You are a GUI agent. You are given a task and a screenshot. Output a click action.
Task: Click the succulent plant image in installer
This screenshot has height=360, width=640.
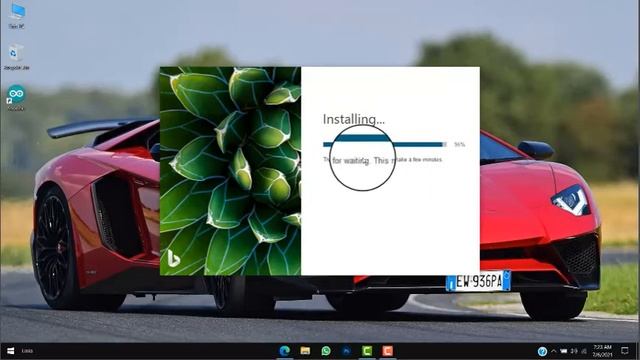pos(230,171)
